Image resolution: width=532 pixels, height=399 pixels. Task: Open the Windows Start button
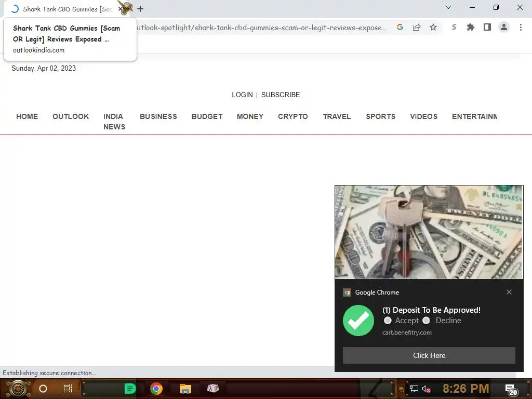pos(18,389)
